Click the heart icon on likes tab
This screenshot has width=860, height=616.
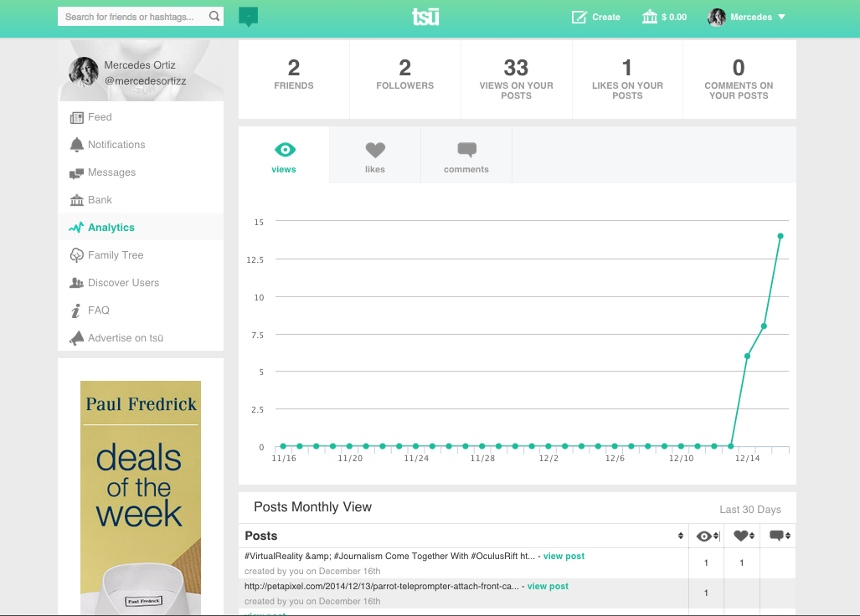click(375, 150)
